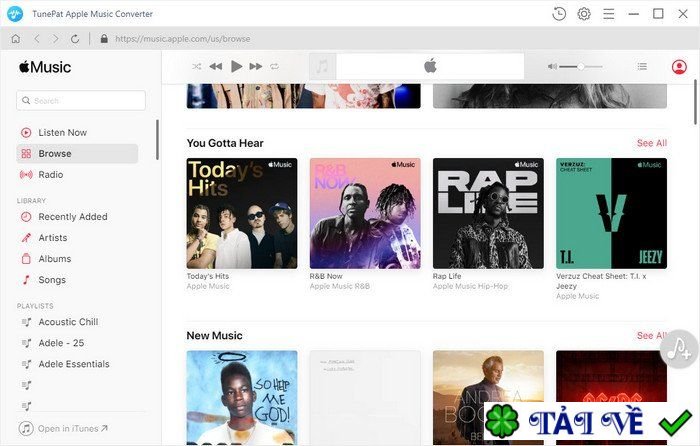Image resolution: width=700 pixels, height=446 pixels.
Task: Open left featured banner at top
Action: [x=304, y=96]
